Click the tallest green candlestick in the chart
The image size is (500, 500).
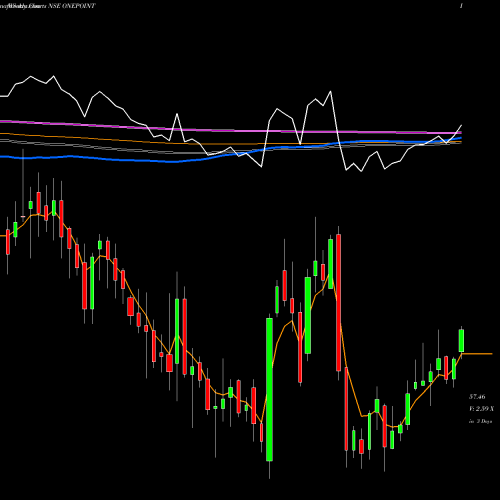click(269, 389)
